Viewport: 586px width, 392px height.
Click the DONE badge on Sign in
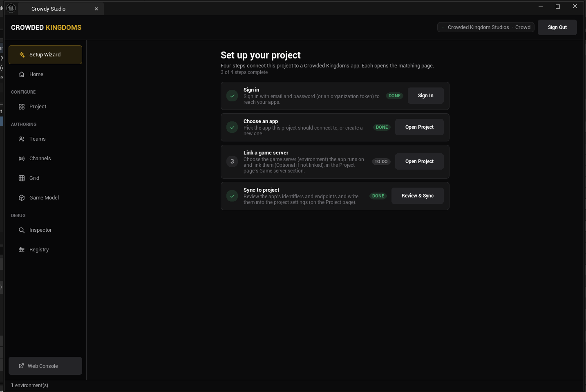[394, 96]
